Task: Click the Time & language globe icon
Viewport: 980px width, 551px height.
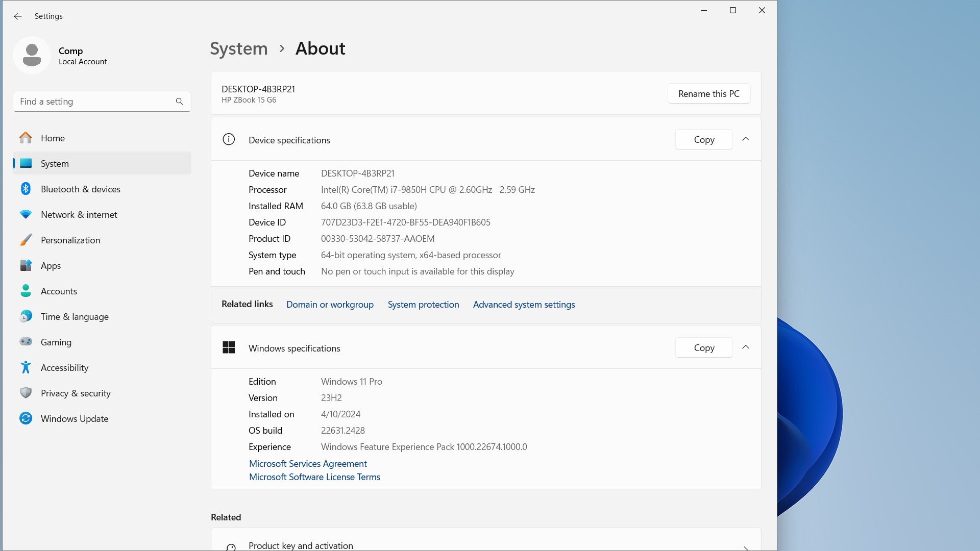Action: point(26,316)
